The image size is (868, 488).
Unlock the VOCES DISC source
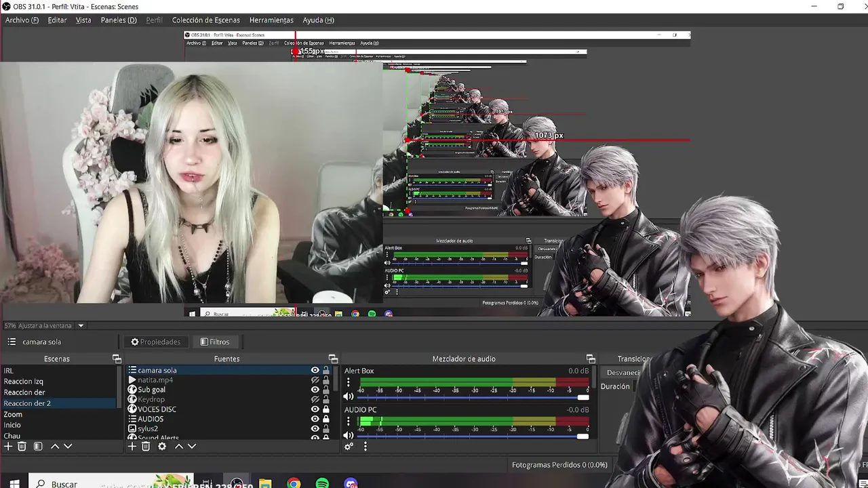(x=326, y=409)
